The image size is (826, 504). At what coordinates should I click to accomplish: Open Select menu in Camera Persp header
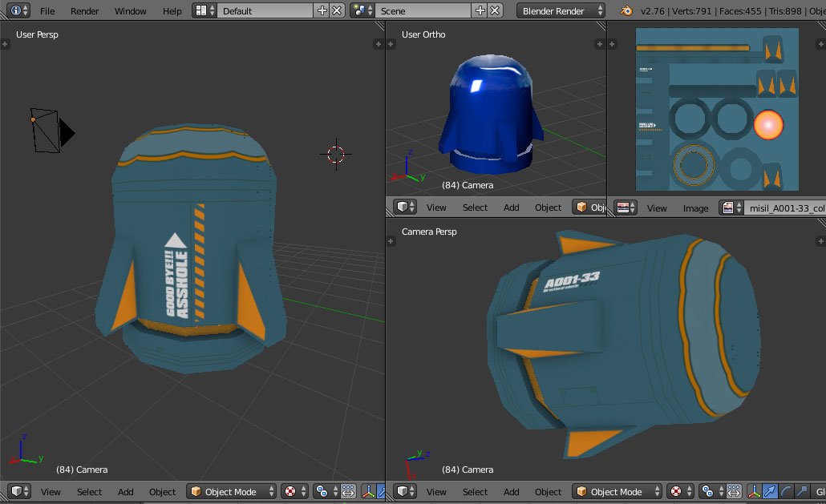[x=475, y=492]
